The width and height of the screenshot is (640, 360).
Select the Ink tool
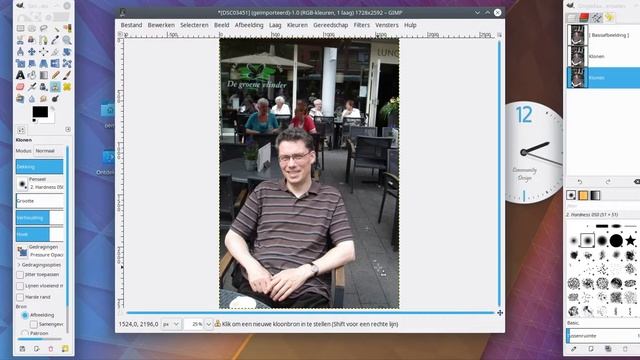coord(44,87)
